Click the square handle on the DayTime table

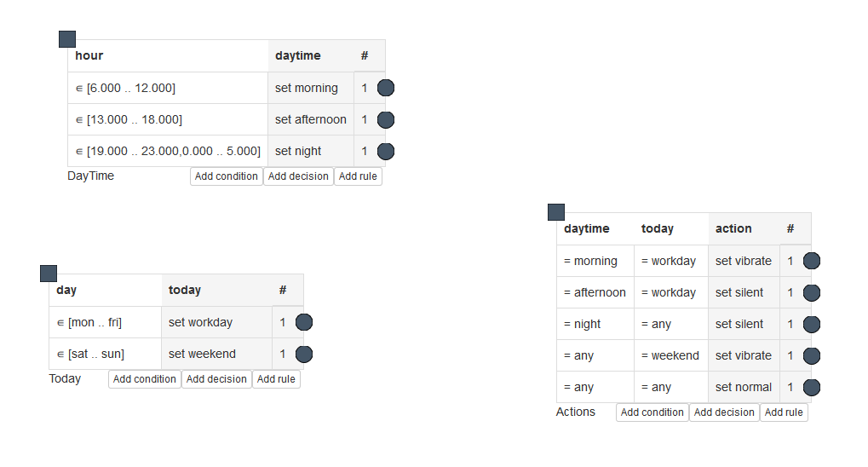(x=67, y=39)
